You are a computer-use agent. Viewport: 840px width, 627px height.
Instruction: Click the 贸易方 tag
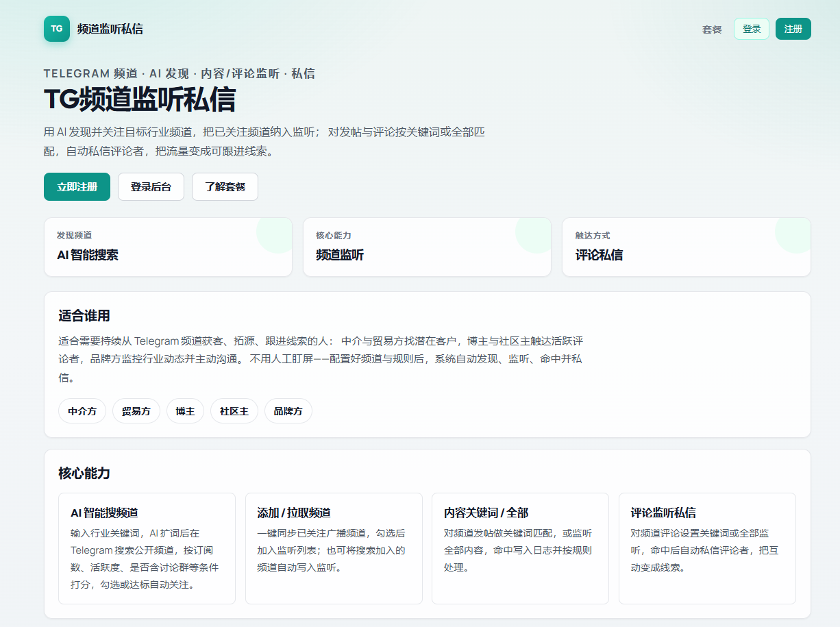pos(136,411)
